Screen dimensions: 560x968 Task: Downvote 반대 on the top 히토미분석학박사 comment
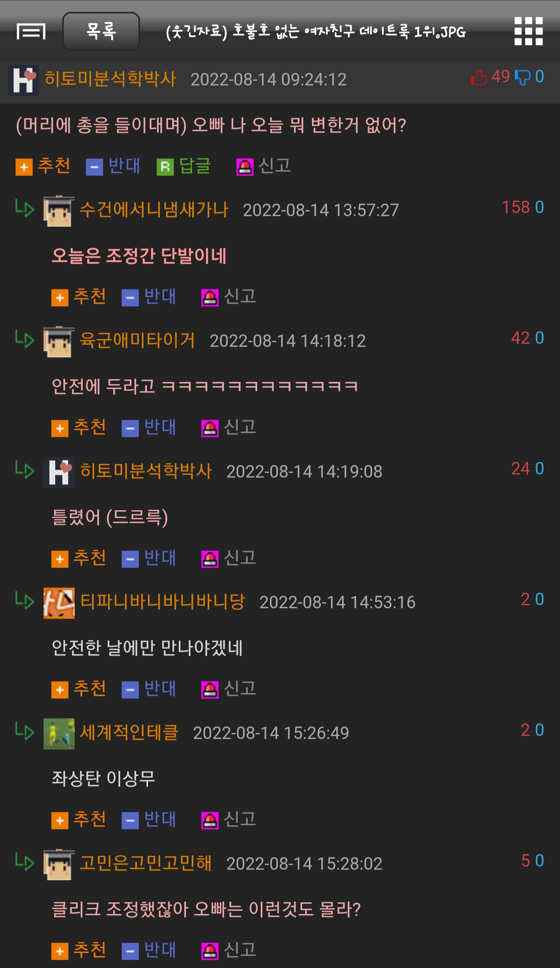click(x=113, y=166)
